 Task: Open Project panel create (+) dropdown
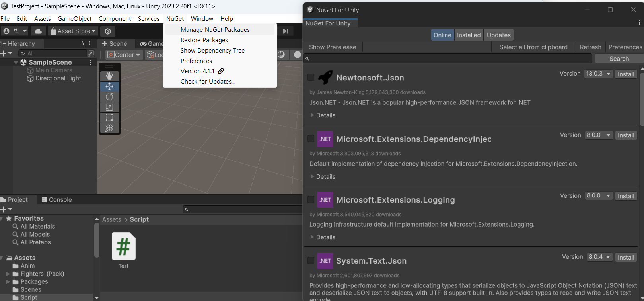tap(6, 209)
